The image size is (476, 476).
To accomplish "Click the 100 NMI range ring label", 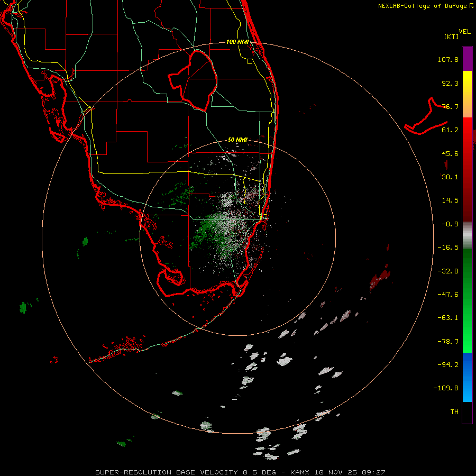I will [x=237, y=42].
